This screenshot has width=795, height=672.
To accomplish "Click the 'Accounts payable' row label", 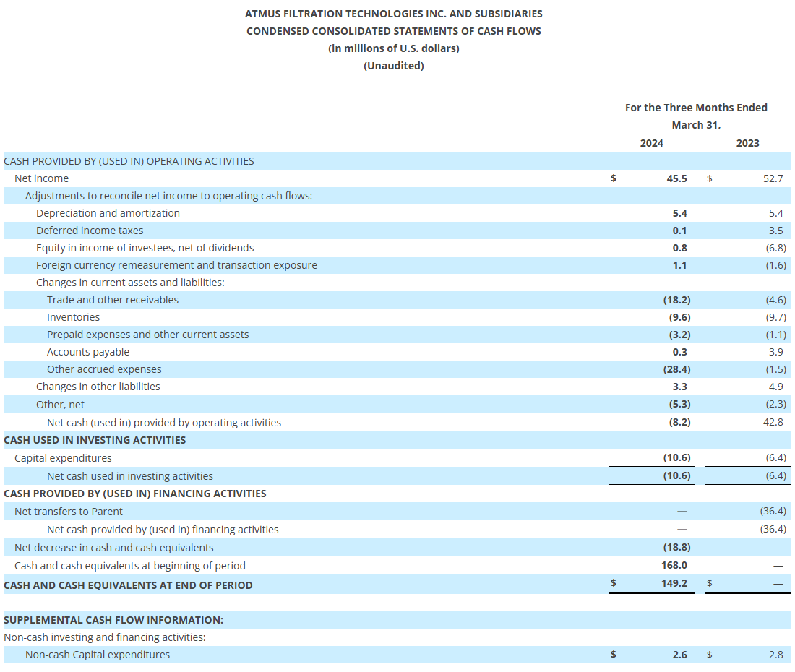I will 87,352.
